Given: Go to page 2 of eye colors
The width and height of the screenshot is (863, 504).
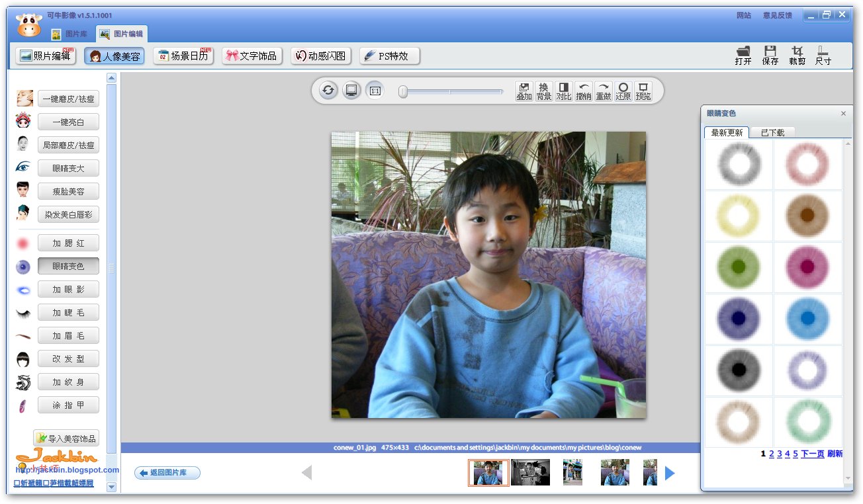Looking at the screenshot, I should pos(772,454).
